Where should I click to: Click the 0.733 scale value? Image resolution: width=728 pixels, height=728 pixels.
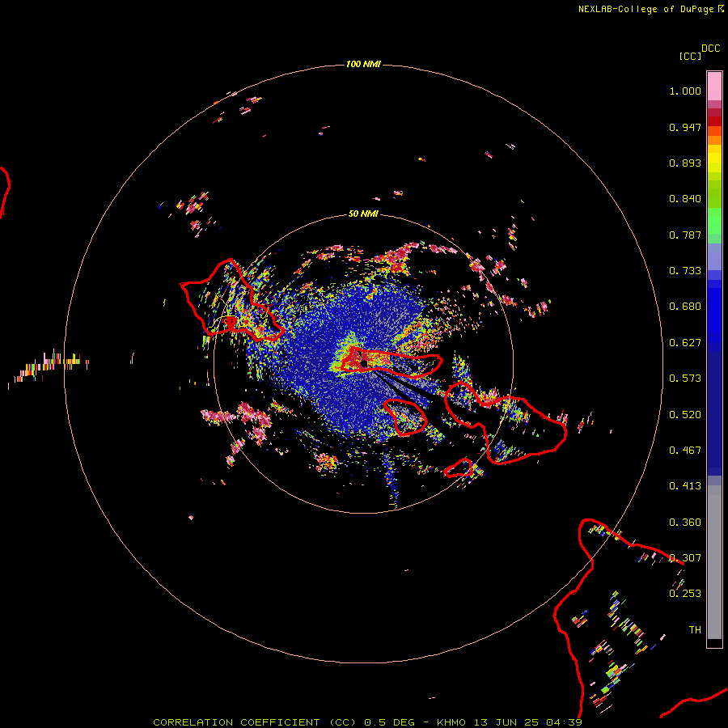tap(685, 271)
